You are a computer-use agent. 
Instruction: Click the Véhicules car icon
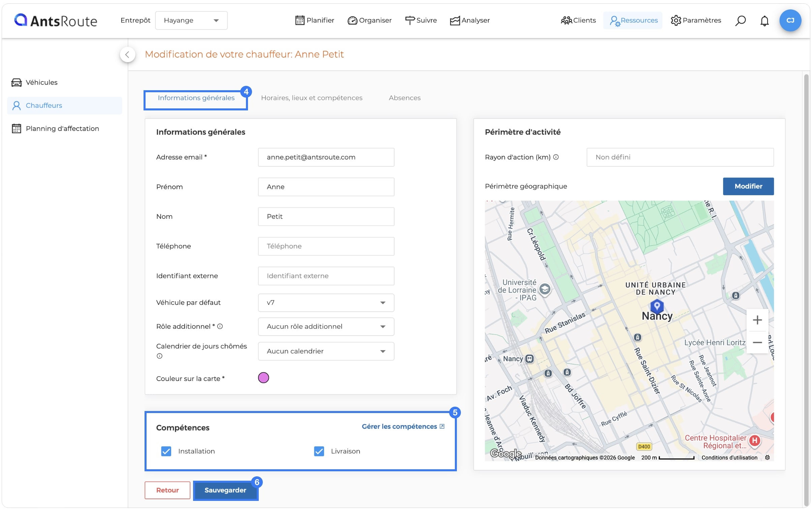(x=17, y=82)
